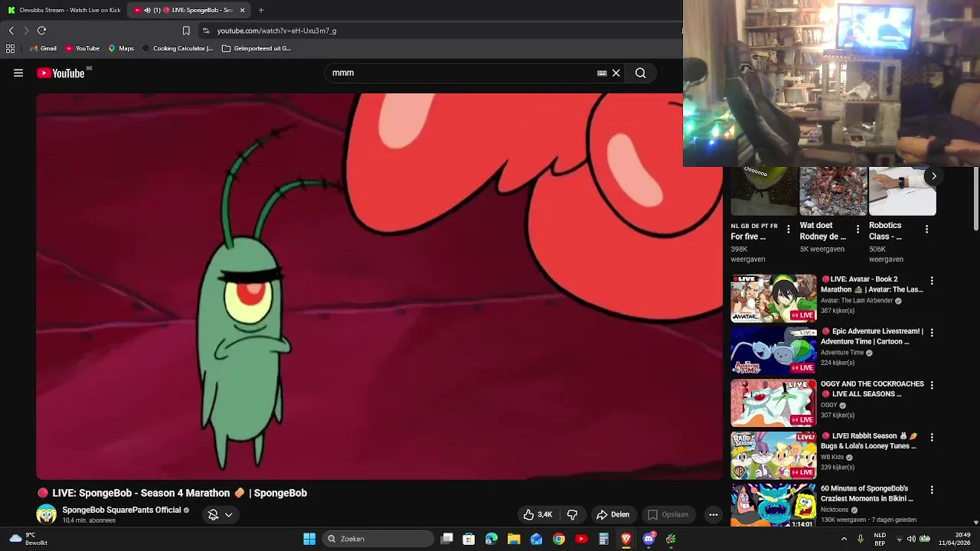Open weather widget showing 9°C Bewolkt

[28, 539]
